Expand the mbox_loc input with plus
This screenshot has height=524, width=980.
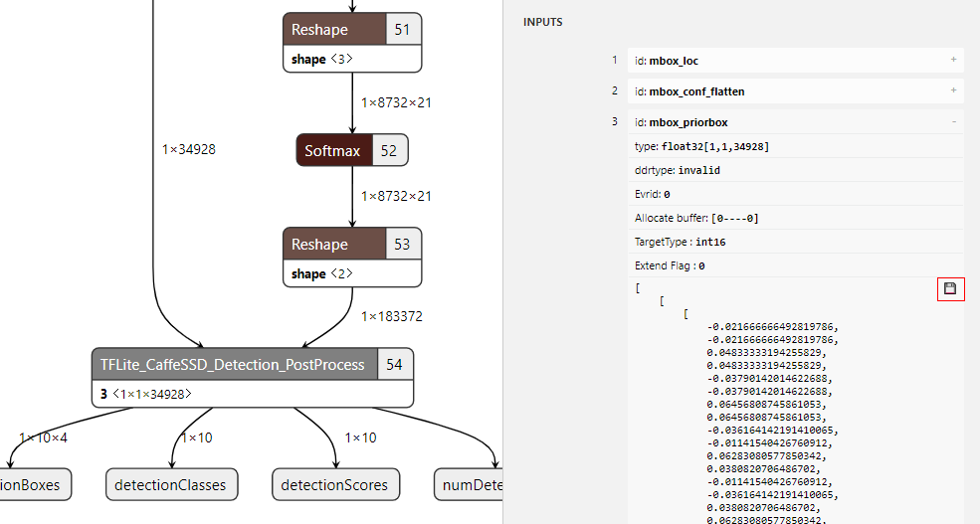(x=953, y=61)
